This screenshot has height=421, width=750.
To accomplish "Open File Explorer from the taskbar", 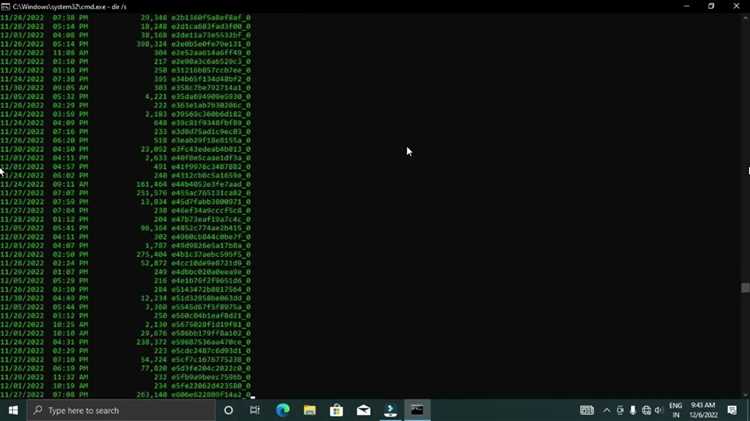I will (x=309, y=410).
